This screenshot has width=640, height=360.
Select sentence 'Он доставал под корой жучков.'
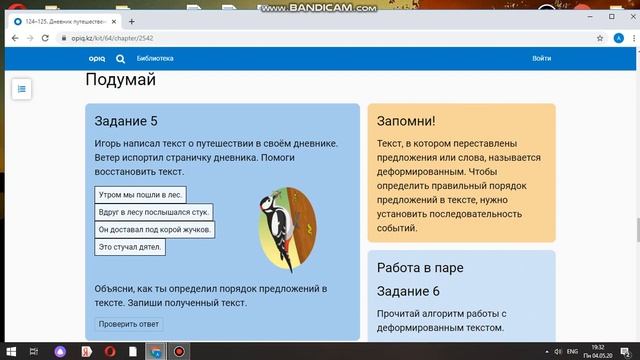[x=155, y=230]
